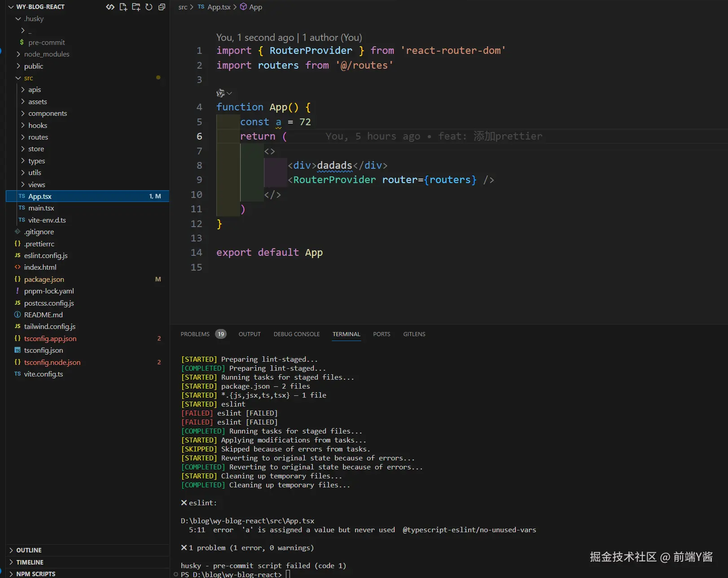Viewport: 728px width, 578px height.
Task: Focus the terminal prompt after PS D:\blog\wy-blog-react>
Action: (288, 574)
